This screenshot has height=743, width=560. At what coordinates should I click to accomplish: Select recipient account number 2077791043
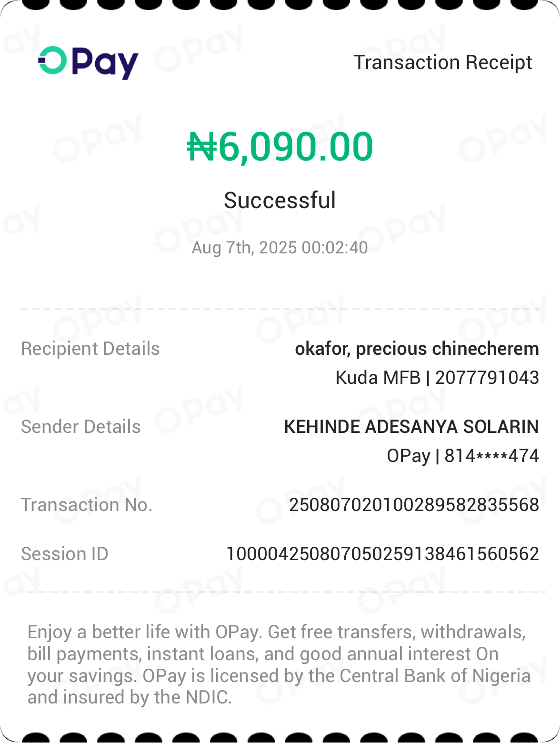coord(487,378)
